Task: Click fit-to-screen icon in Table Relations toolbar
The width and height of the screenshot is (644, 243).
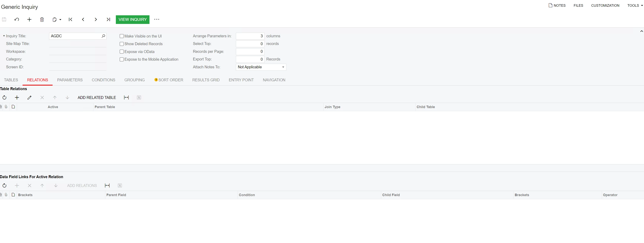Action: point(127,98)
